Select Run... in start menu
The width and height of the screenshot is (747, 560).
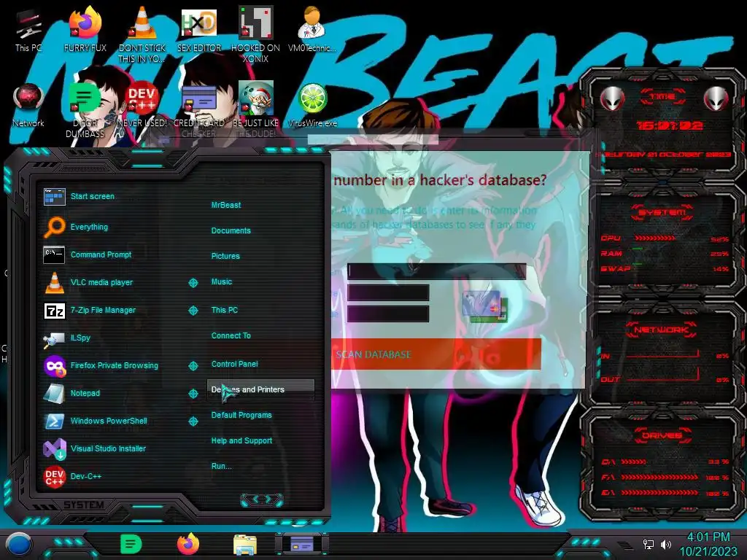(x=221, y=466)
